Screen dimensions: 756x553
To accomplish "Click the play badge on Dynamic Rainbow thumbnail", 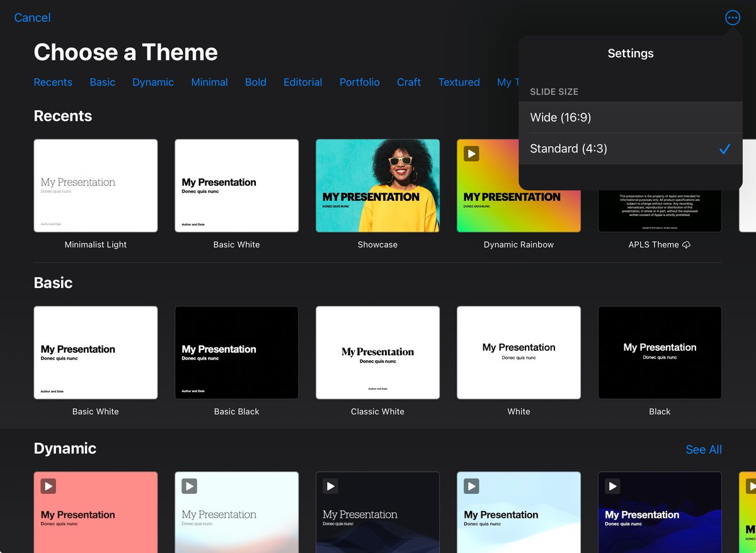I will (x=471, y=154).
